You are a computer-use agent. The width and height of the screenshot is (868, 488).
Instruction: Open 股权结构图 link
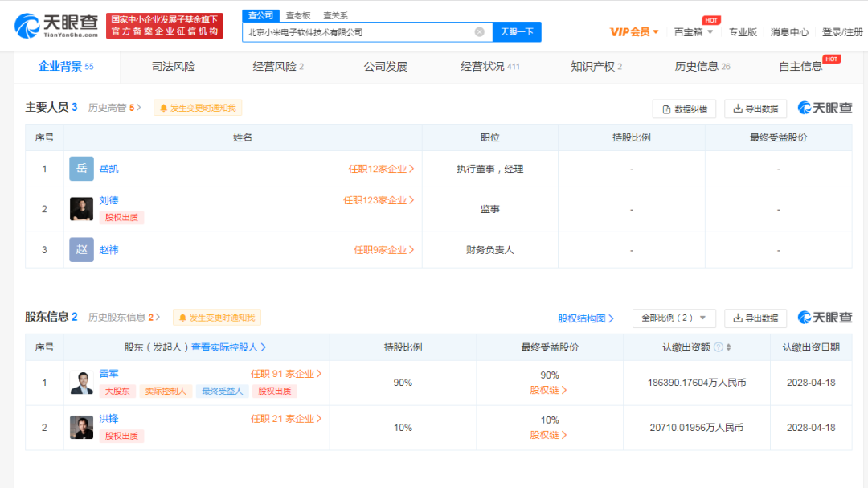click(586, 318)
